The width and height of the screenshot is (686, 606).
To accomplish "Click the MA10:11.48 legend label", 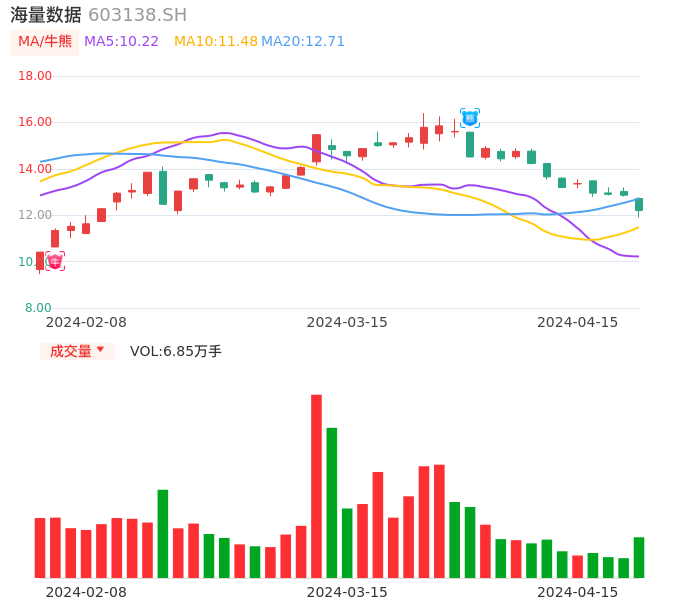I will point(216,42).
